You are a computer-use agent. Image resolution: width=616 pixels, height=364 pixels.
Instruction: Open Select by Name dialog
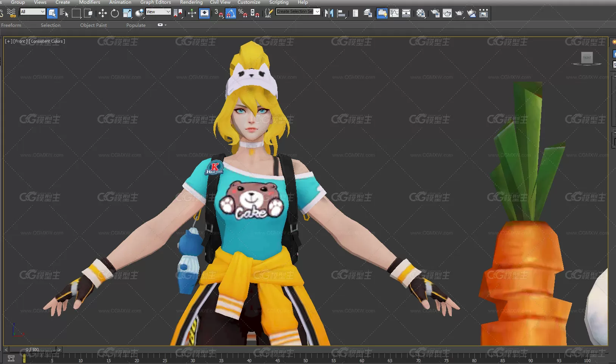click(64, 14)
